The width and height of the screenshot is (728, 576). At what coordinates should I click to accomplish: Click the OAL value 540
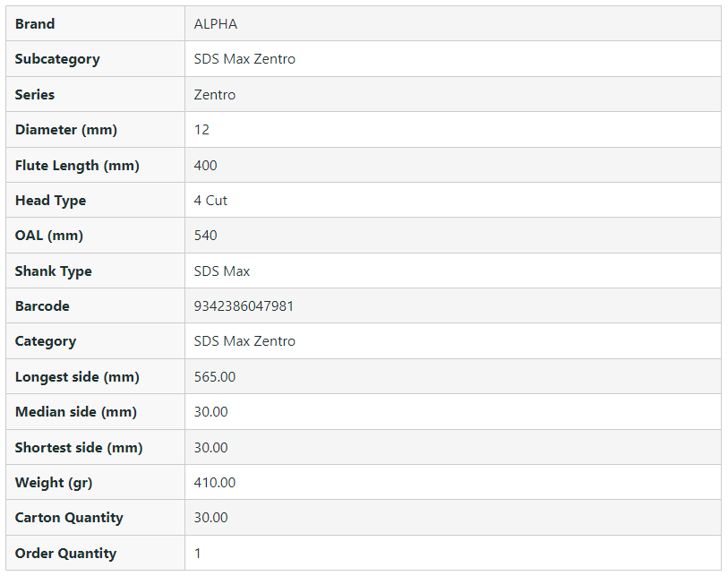pyautogui.click(x=206, y=236)
